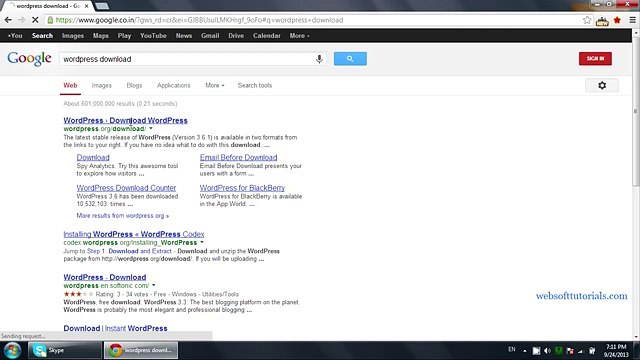
Task: Open the WordPress - Download softonic result
Action: (x=104, y=277)
